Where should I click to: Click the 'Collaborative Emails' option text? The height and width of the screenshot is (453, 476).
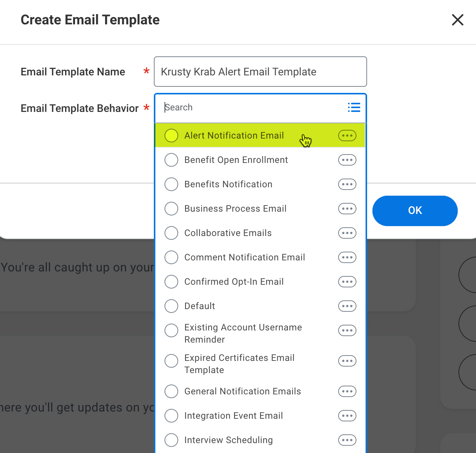(x=228, y=233)
